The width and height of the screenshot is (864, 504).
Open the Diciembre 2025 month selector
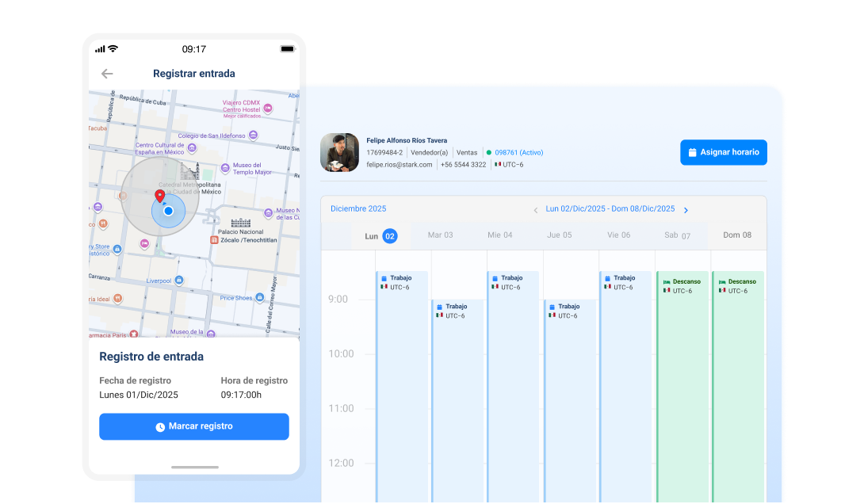tap(358, 208)
